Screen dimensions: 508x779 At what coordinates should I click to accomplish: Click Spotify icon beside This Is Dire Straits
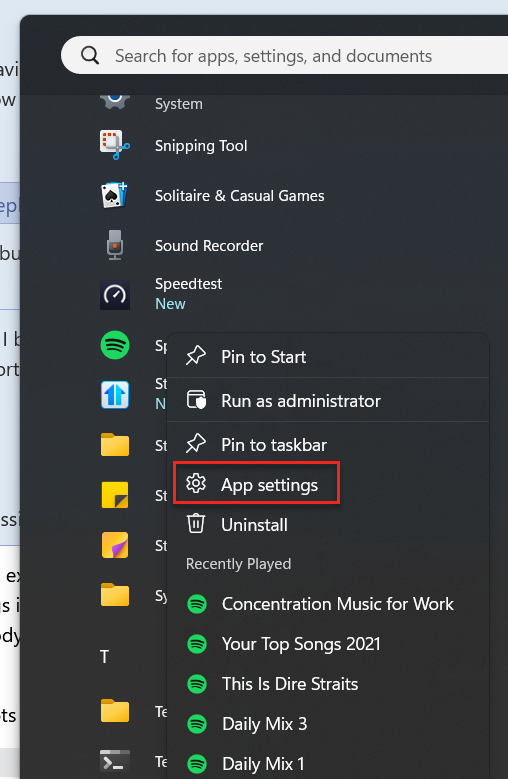pyautogui.click(x=197, y=684)
